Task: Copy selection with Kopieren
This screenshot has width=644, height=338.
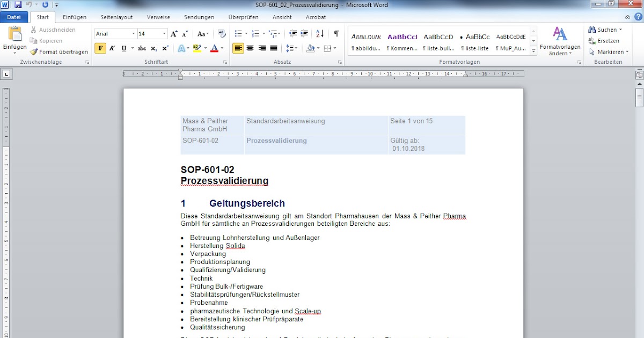Action: [x=46, y=41]
